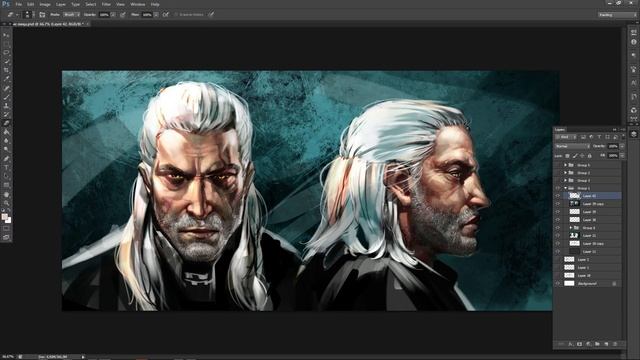640x360 pixels.
Task: Toggle the Brush panel from options bar
Action: (x=42, y=14)
